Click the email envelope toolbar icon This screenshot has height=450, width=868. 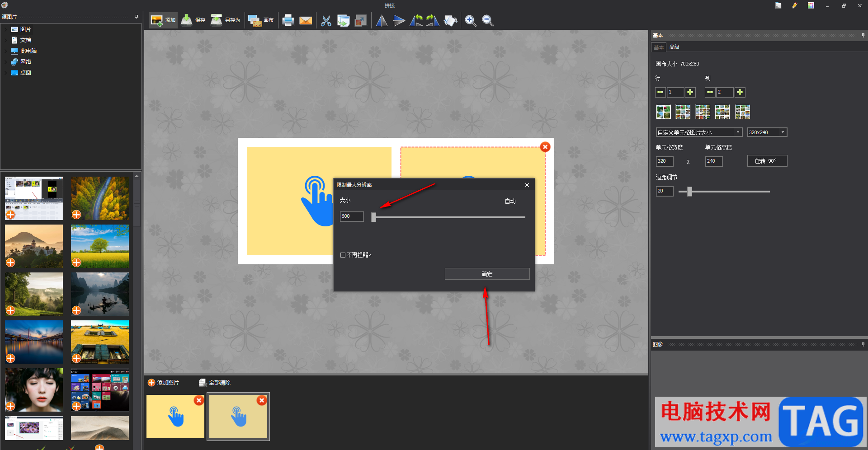click(x=306, y=20)
